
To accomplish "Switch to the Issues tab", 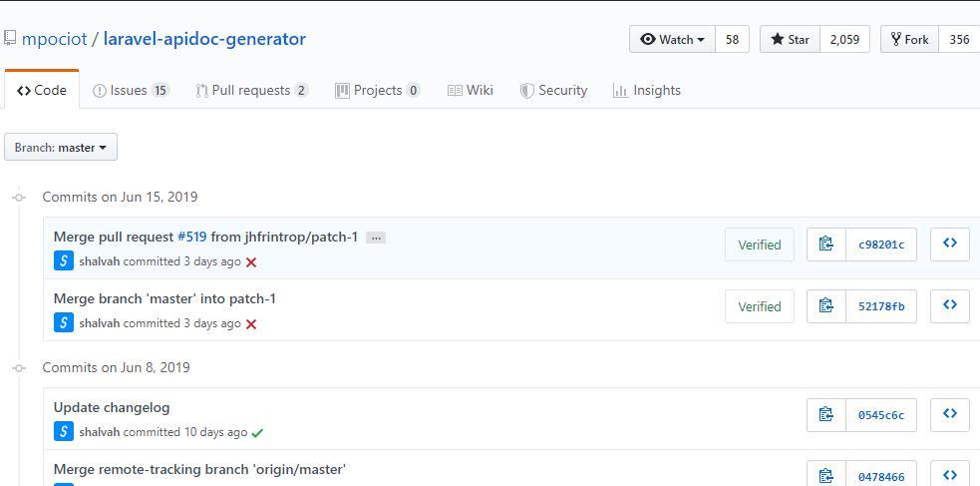I will 130,91.
